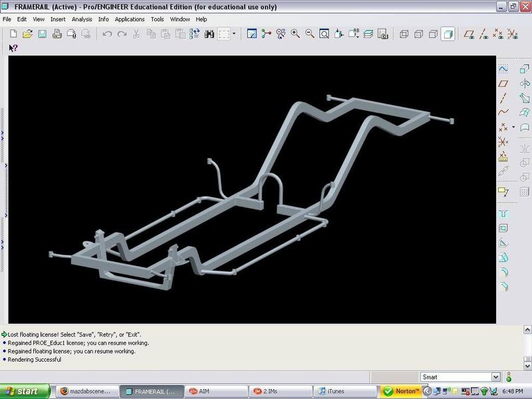Expand the selection box tool arrow
The image size is (532, 399).
tap(234, 33)
